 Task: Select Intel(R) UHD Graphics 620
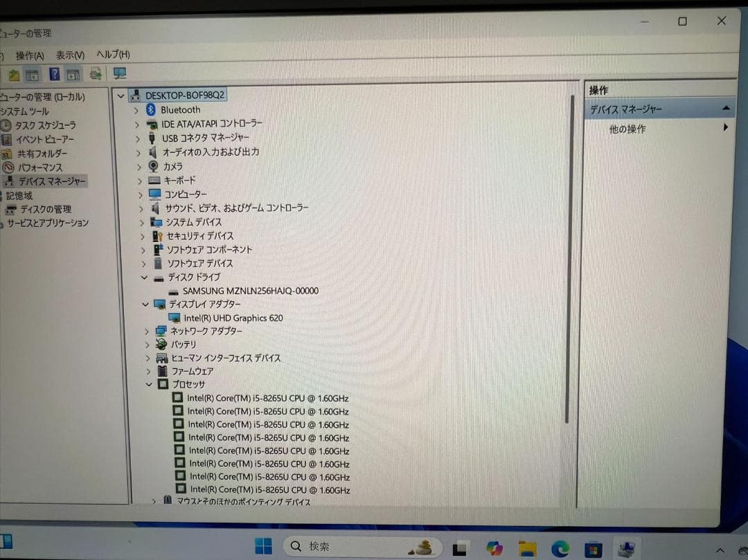coord(235,318)
